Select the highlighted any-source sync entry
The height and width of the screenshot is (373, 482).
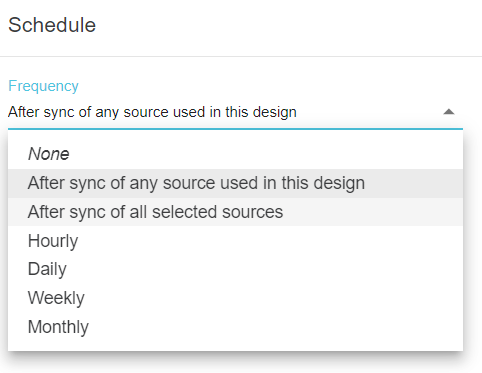(235, 183)
